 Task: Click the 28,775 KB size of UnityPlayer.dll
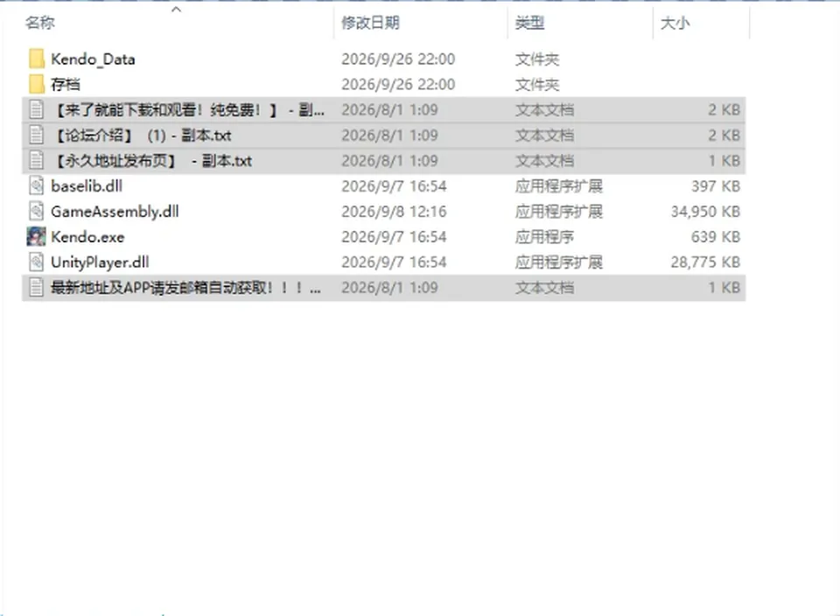click(705, 262)
